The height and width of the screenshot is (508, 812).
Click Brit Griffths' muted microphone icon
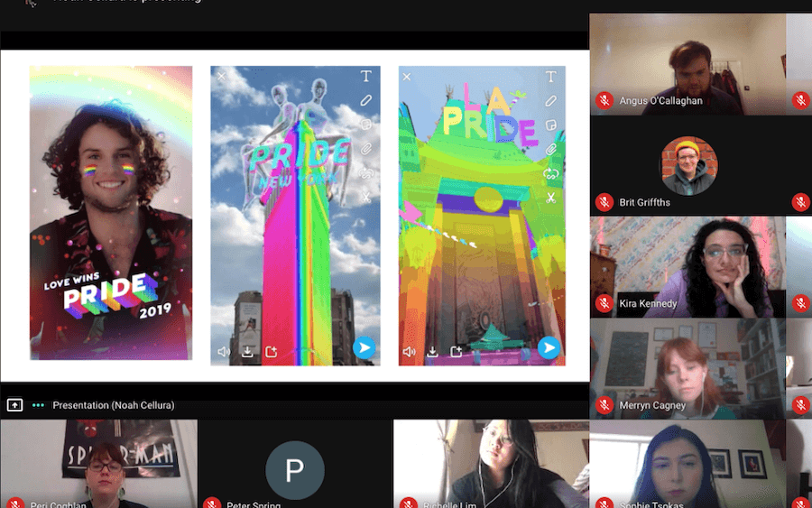point(604,202)
